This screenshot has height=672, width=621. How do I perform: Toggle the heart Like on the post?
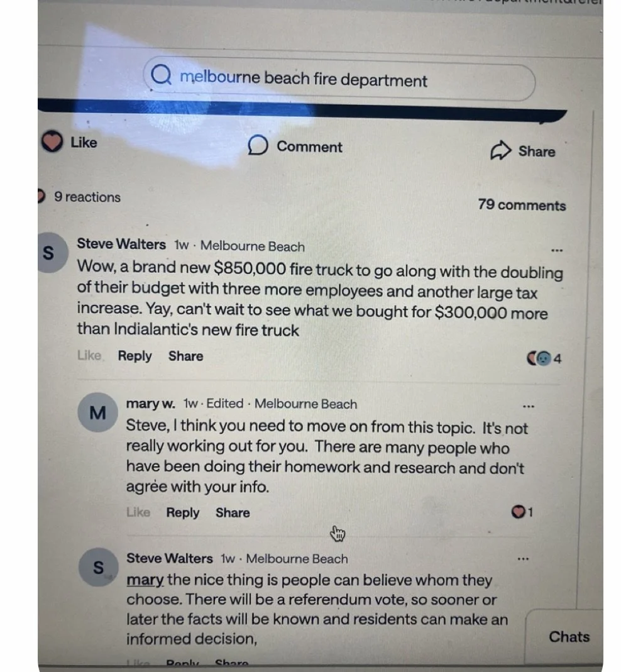coord(52,141)
